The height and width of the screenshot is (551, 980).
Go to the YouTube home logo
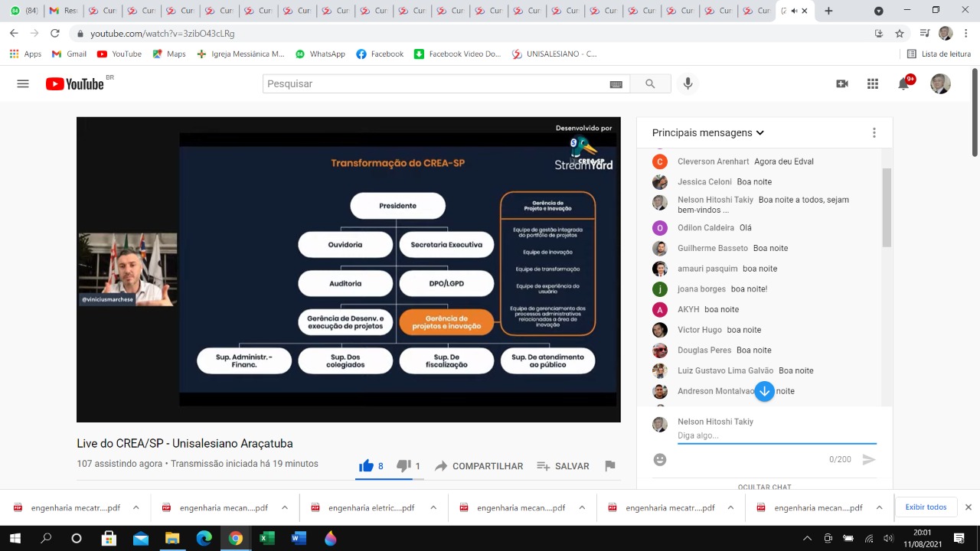[75, 84]
